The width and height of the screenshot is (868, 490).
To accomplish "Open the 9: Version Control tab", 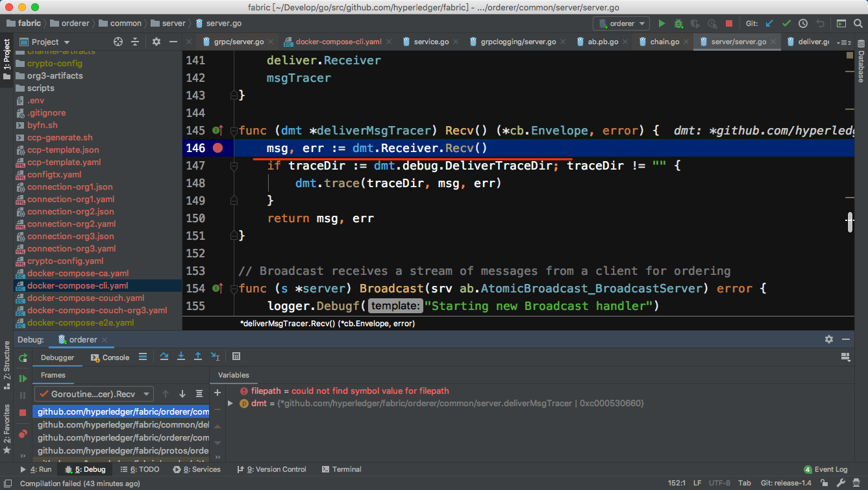I will (271, 469).
